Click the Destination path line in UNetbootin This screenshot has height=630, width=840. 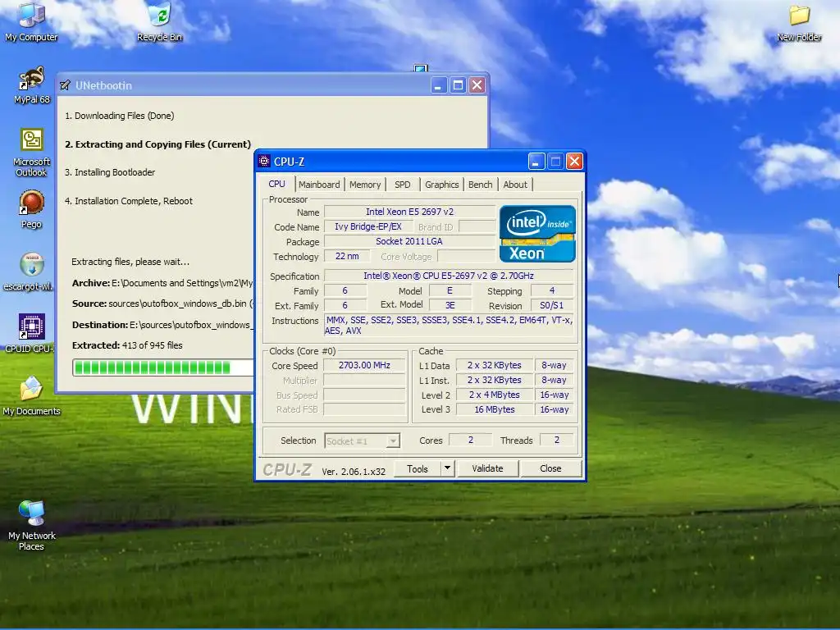pos(162,325)
